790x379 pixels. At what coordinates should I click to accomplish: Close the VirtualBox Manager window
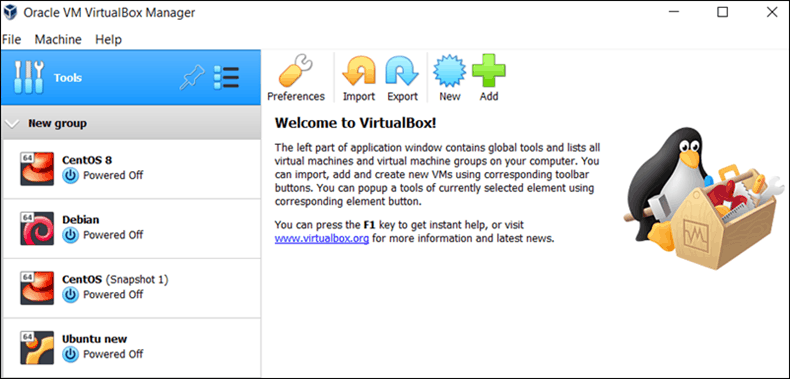[771, 12]
